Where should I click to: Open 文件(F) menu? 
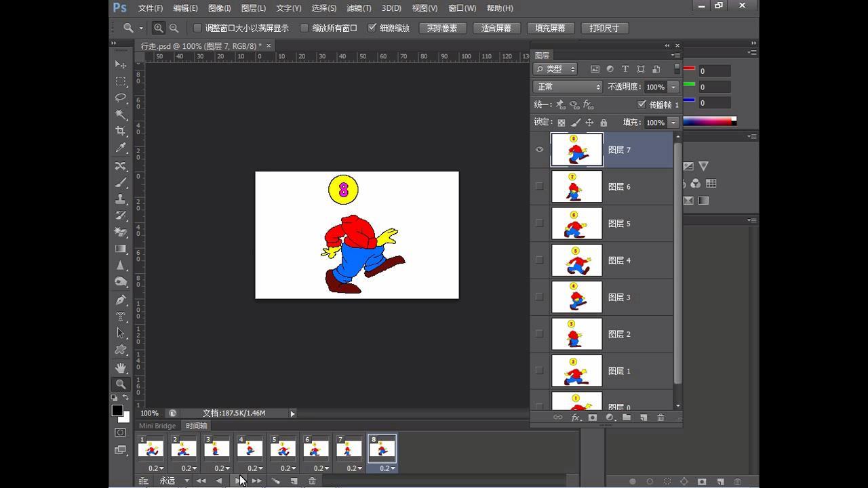click(x=151, y=8)
